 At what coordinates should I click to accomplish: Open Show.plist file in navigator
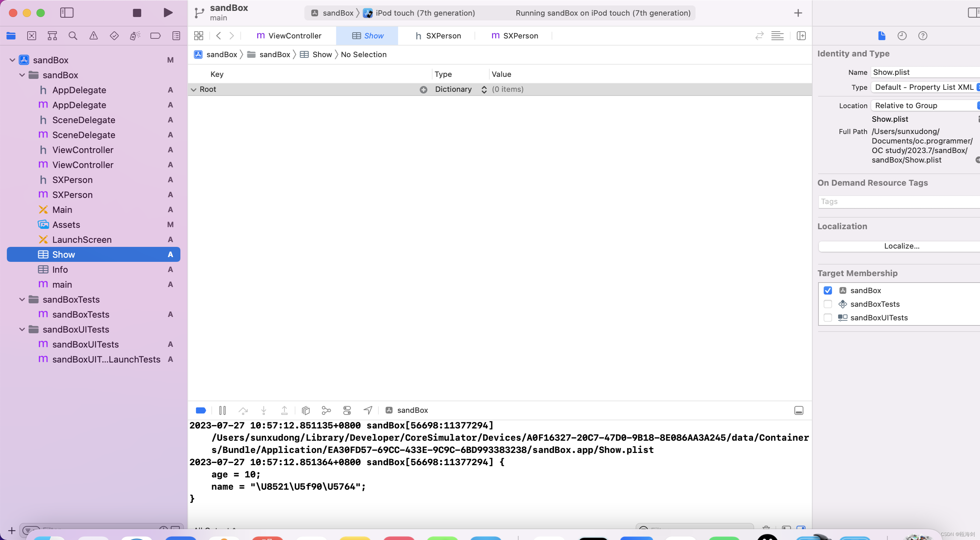pos(64,254)
